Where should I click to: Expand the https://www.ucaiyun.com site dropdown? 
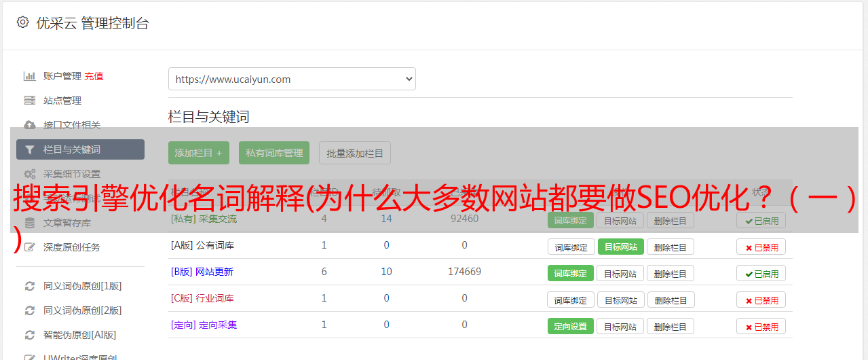pyautogui.click(x=292, y=79)
